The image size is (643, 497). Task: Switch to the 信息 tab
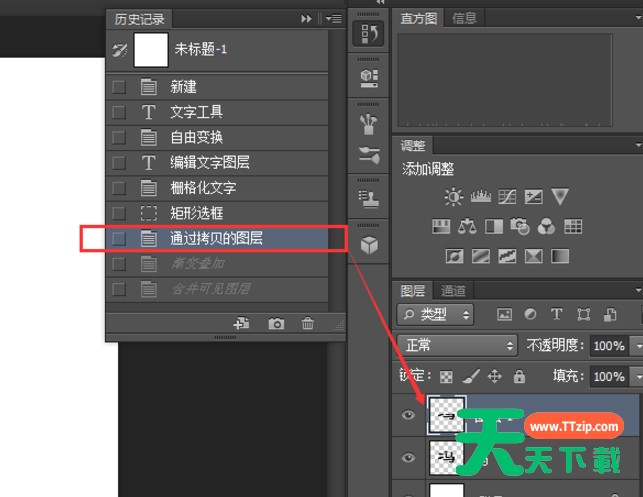[464, 18]
